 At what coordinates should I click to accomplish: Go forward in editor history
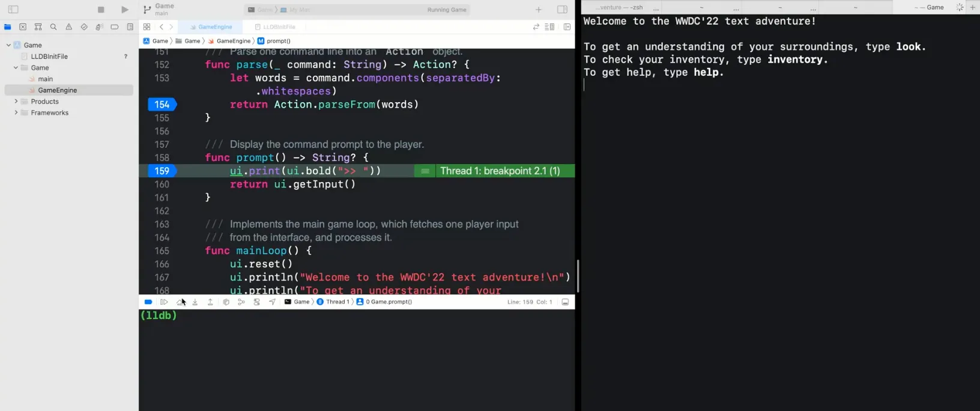tap(171, 27)
